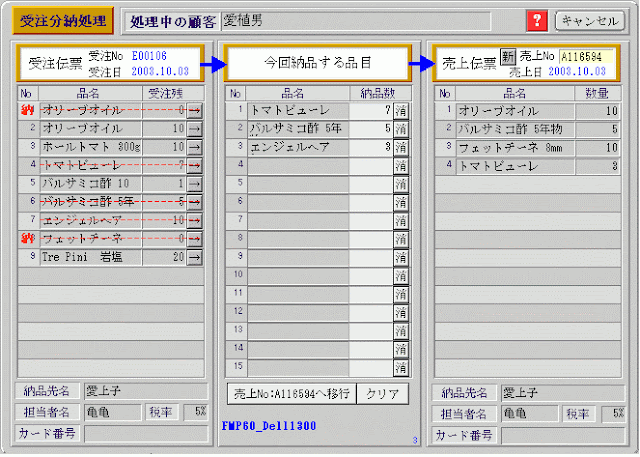This screenshot has width=640, height=457.
Task: Click 納品数 value 5 for delivery row 2 バルサミコ酢 5年
Action: [x=371, y=129]
